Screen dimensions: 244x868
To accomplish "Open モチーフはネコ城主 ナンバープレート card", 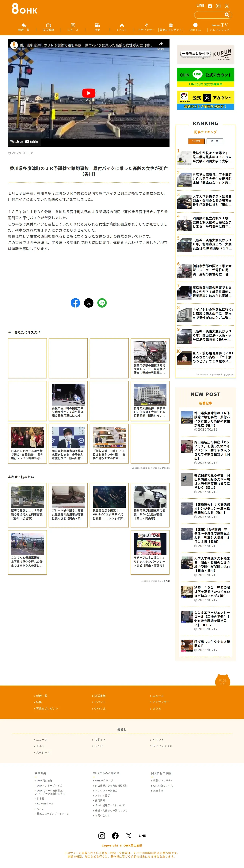I will 150,552.
